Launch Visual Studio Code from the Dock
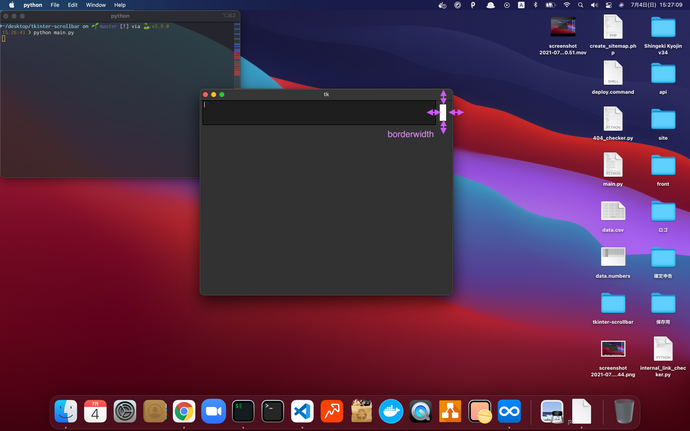The image size is (690, 431). pyautogui.click(x=302, y=411)
